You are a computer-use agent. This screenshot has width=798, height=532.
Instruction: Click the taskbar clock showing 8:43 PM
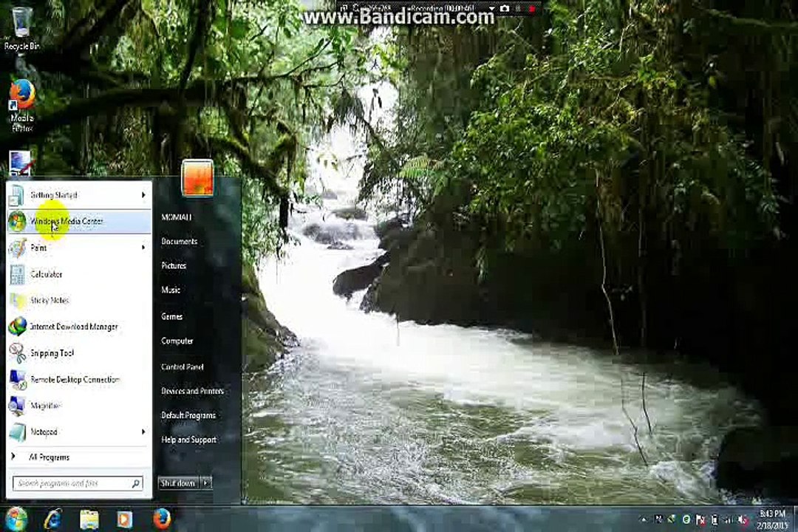coord(772,519)
